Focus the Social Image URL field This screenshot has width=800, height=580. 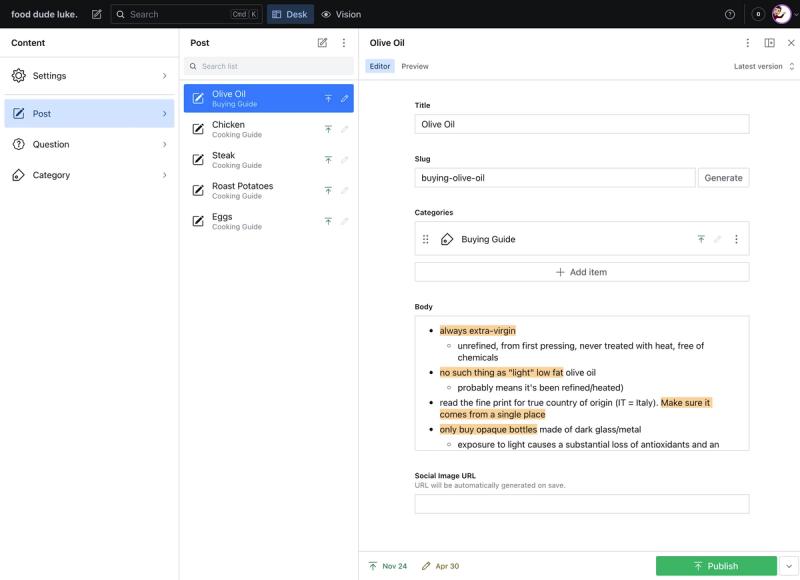[x=582, y=504]
